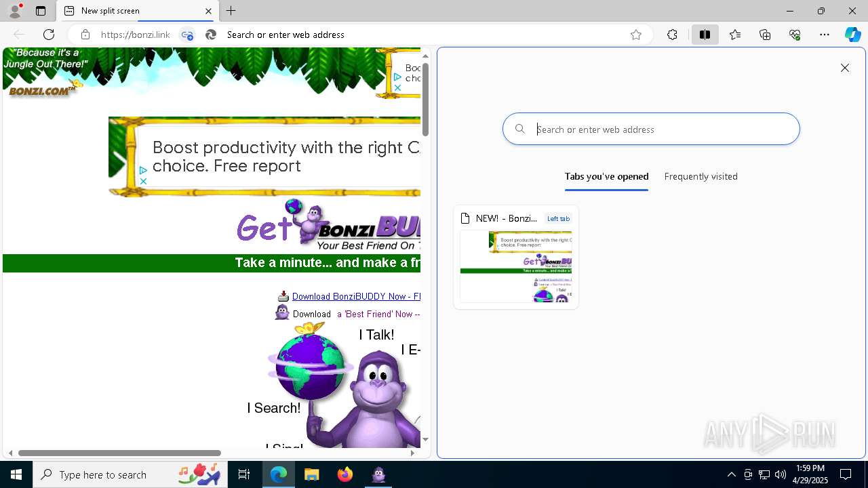The image size is (868, 488).
Task: Refresh the current page
Action: pyautogui.click(x=49, y=35)
